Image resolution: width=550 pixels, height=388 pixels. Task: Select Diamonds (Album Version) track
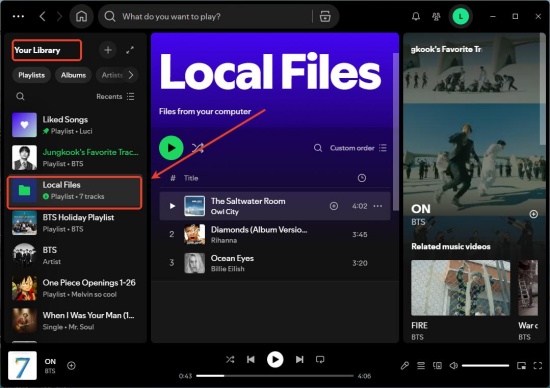pyautogui.click(x=275, y=234)
